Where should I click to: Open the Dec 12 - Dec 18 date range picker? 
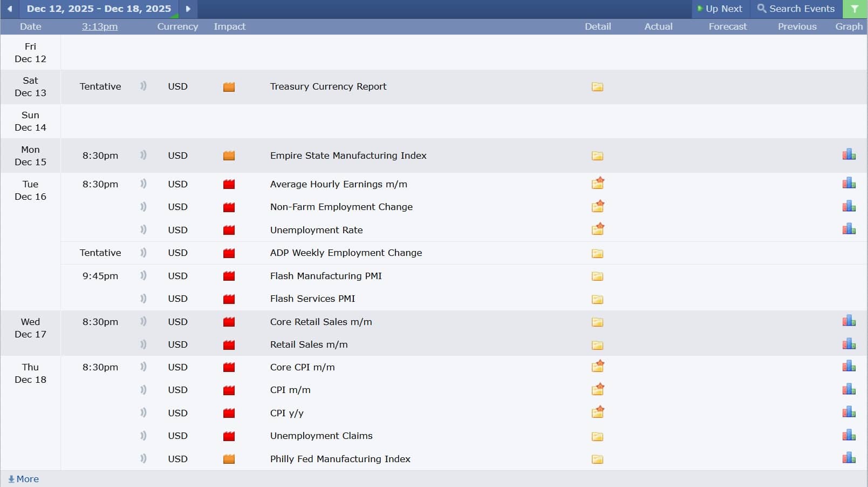(99, 9)
